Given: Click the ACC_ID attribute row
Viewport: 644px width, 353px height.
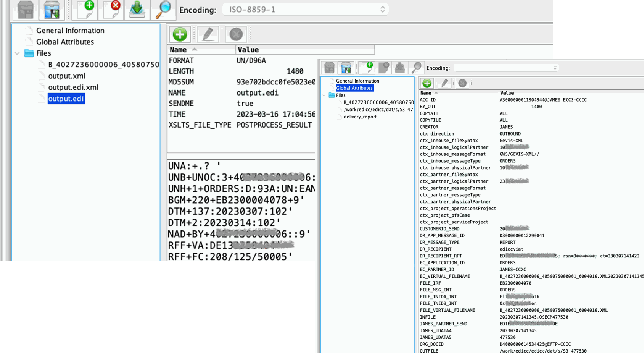Looking at the screenshot, I should point(531,100).
